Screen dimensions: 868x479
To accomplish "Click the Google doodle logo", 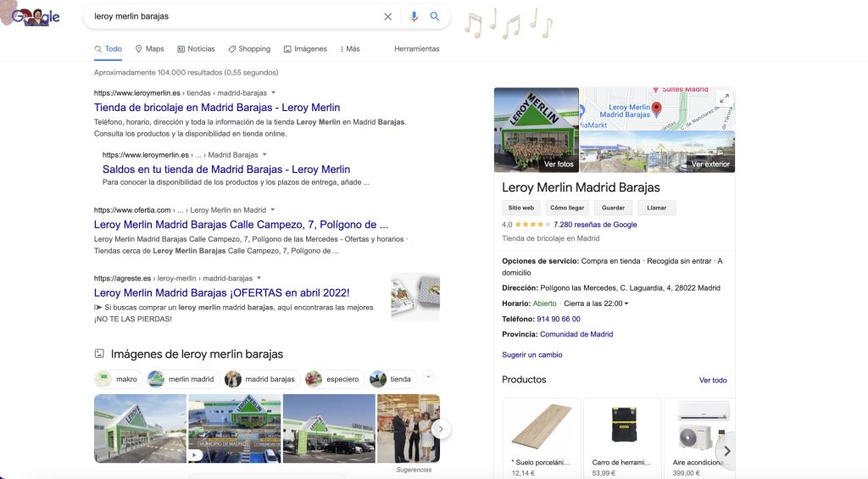I will [x=34, y=17].
